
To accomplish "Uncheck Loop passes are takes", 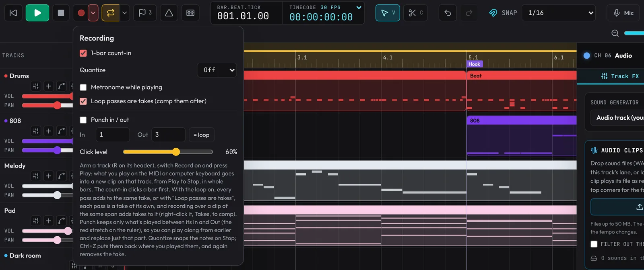I will [83, 101].
